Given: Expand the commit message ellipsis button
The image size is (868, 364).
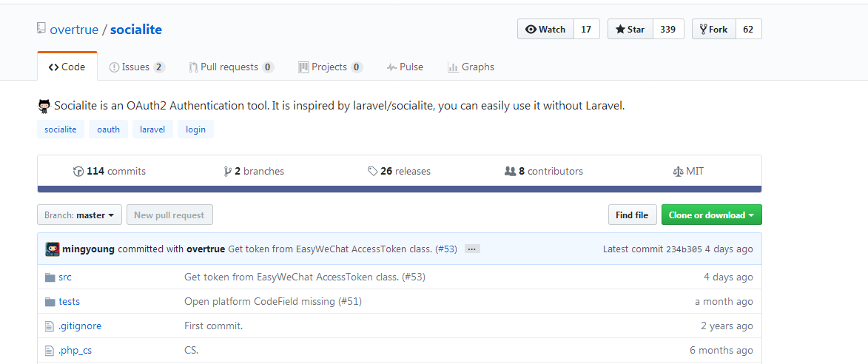Looking at the screenshot, I should pyautogui.click(x=472, y=249).
